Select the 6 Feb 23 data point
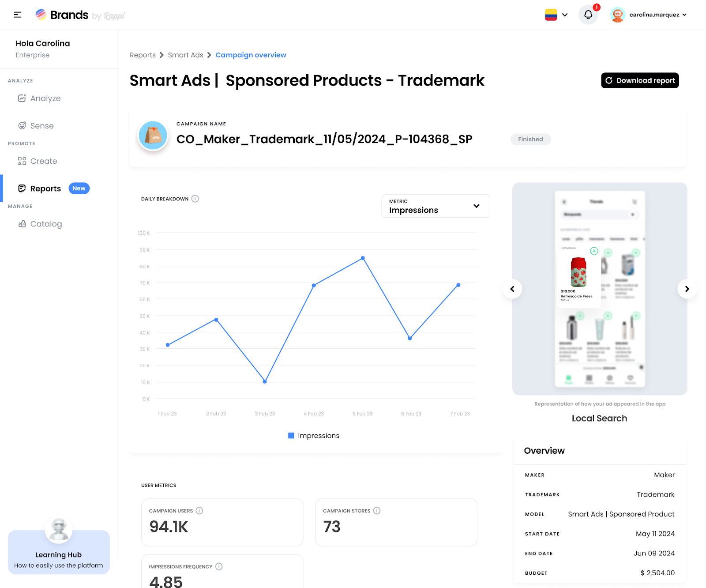The image size is (706, 588). coord(410,339)
